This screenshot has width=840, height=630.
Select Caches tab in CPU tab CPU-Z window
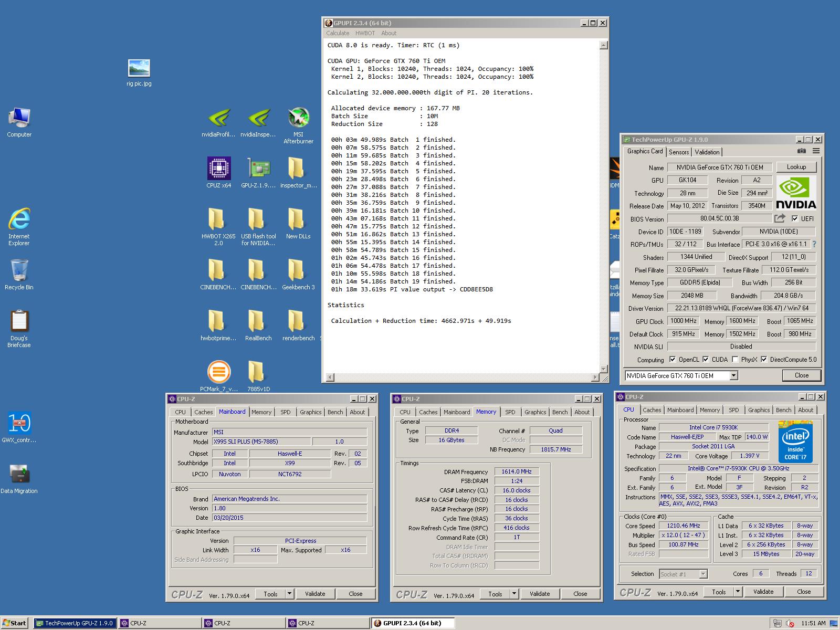(652, 410)
